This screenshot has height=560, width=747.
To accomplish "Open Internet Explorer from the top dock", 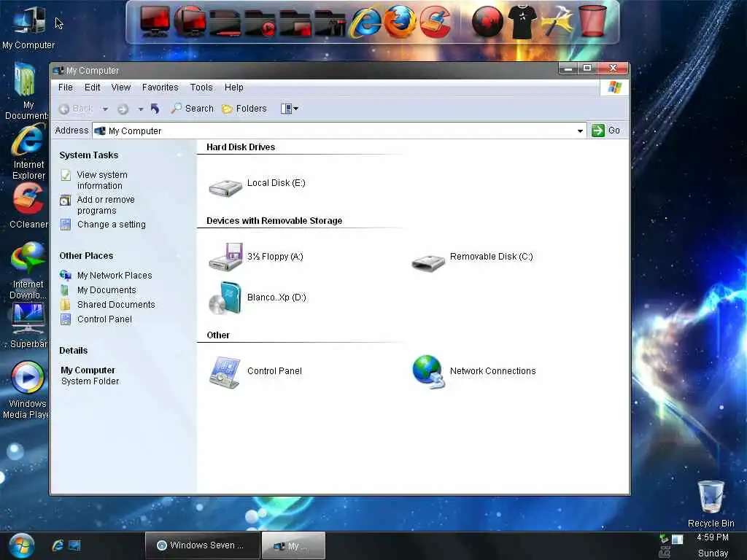I will tap(365, 22).
